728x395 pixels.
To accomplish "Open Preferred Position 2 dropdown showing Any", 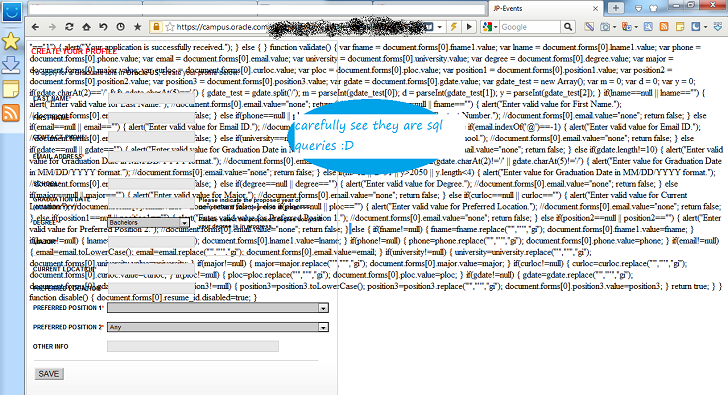I will pyautogui.click(x=218, y=327).
